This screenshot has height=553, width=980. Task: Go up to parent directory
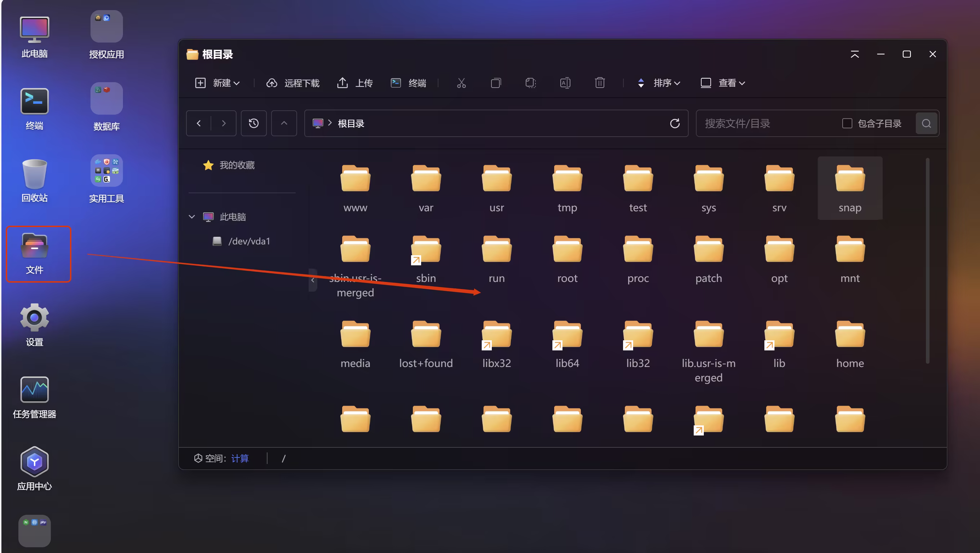(284, 123)
